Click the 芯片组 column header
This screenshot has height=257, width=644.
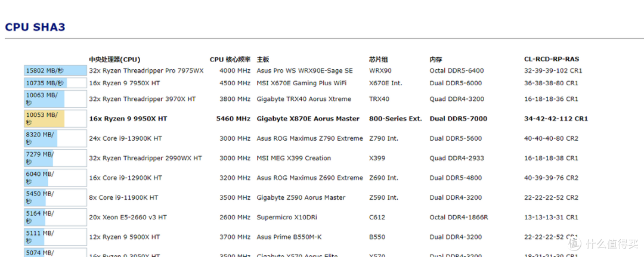pyautogui.click(x=378, y=60)
